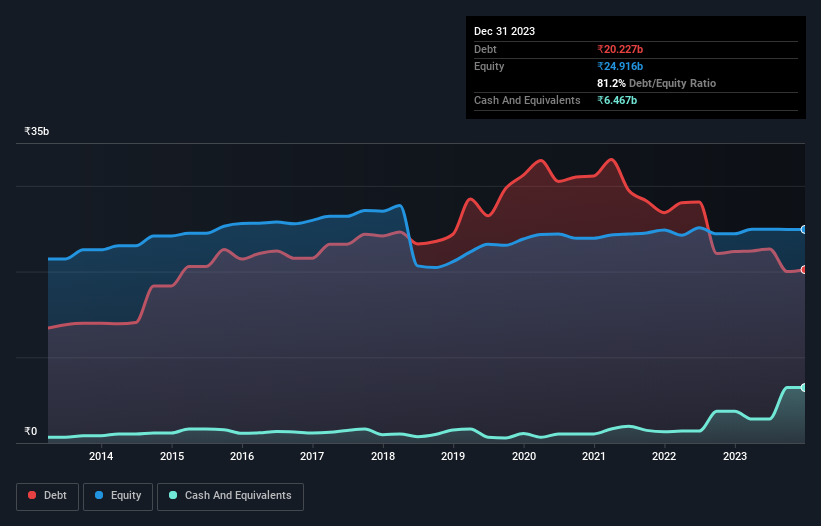Click the Cash And Equivalents tooltip label
Screen dimensions: 821x526
527,100
